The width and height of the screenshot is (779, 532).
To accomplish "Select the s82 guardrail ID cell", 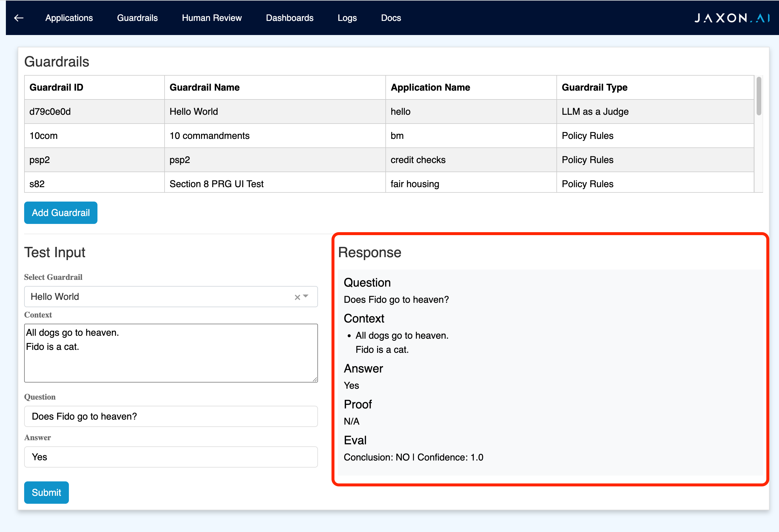I will [x=95, y=182].
